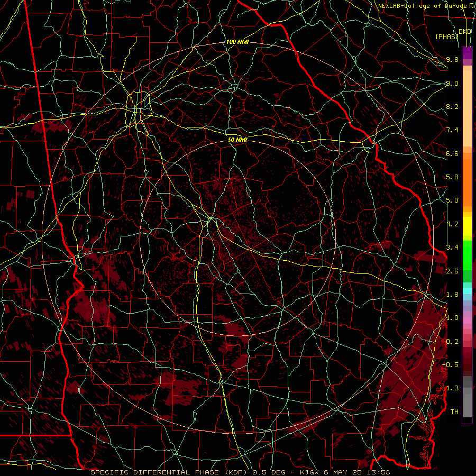Screen dimensions: 476x476
Task: Click the 9.8 value on the color scale
Action: (452, 59)
